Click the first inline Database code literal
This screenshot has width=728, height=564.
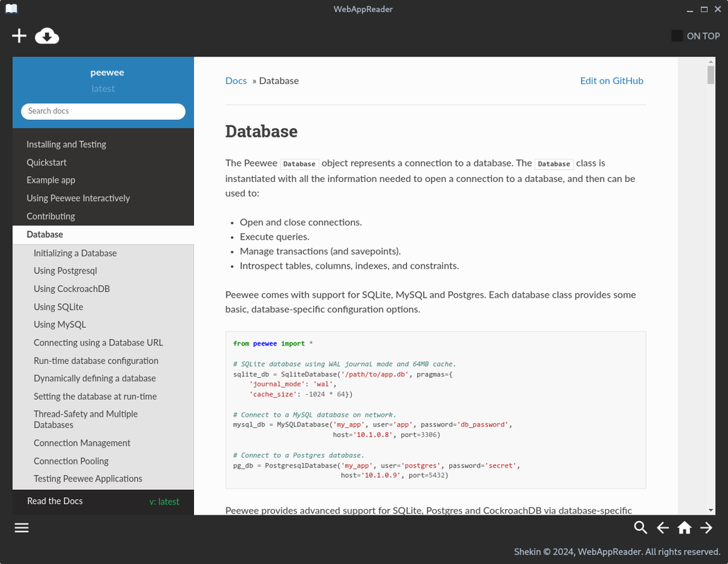[300, 164]
